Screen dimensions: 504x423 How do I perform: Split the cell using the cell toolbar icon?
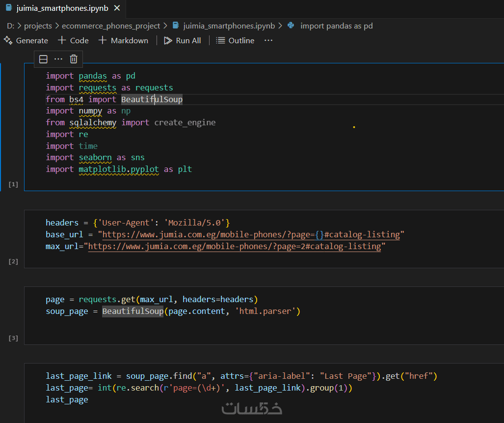coord(43,59)
